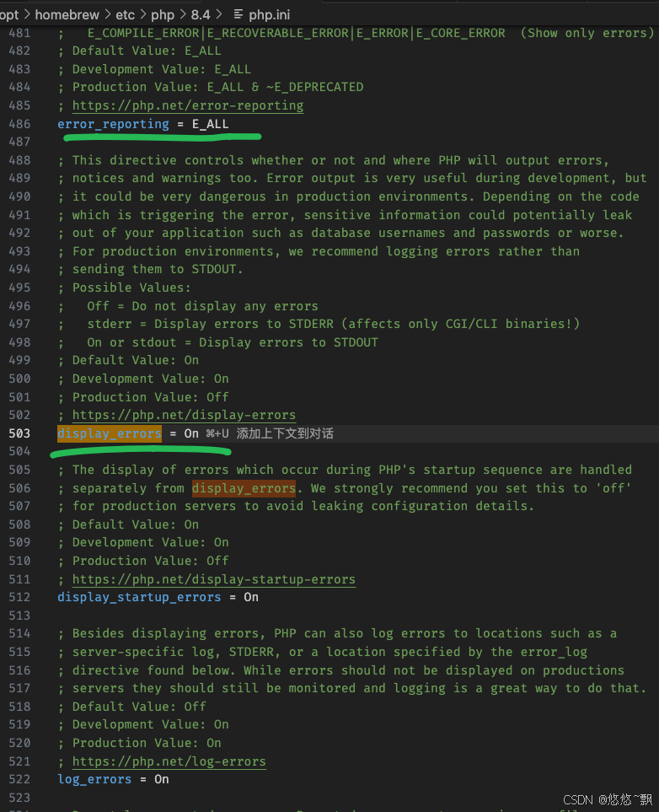Click the error_reporting directive on line 486
Viewport: 659px width, 812px height.
tap(114, 124)
